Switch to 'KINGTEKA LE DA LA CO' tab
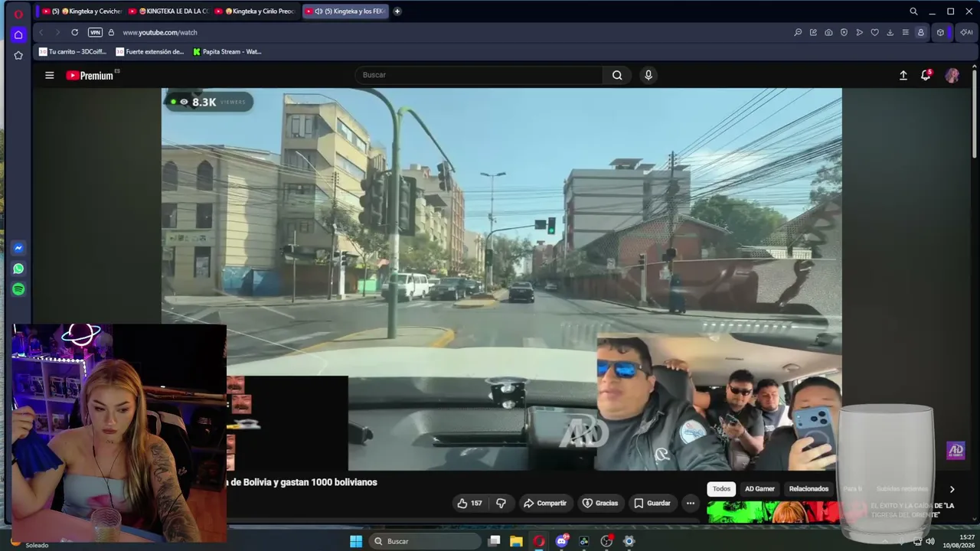980x551 pixels. pos(168,11)
